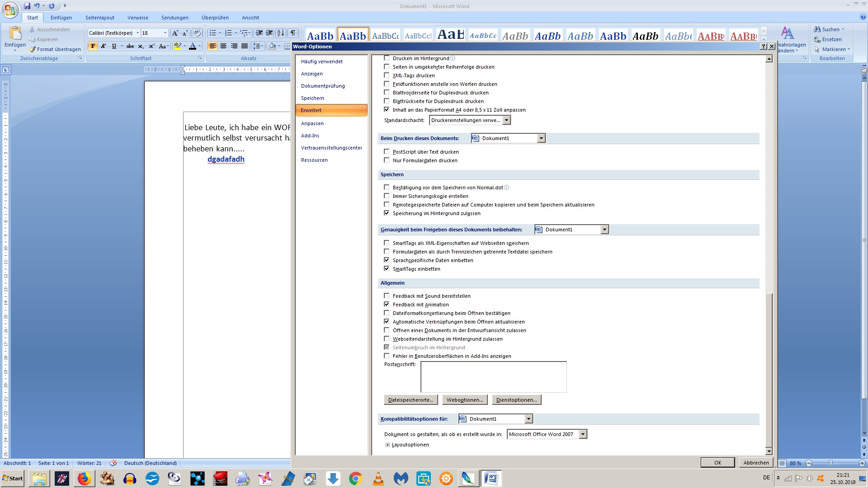Click the clear formatting eraser icon
This screenshot has height=488, width=868.
tap(197, 33)
